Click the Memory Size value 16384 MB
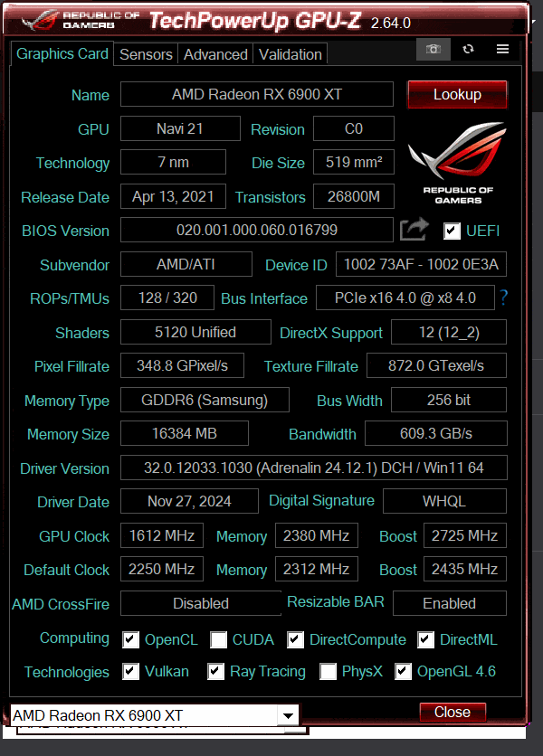This screenshot has width=543, height=756. (185, 433)
